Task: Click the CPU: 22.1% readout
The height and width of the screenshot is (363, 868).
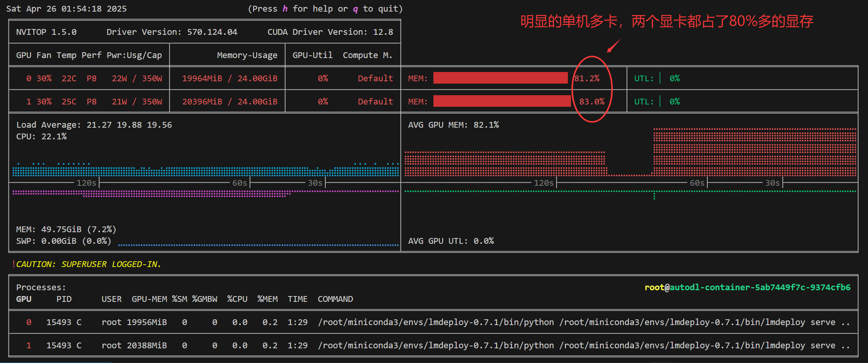Action: pos(41,136)
